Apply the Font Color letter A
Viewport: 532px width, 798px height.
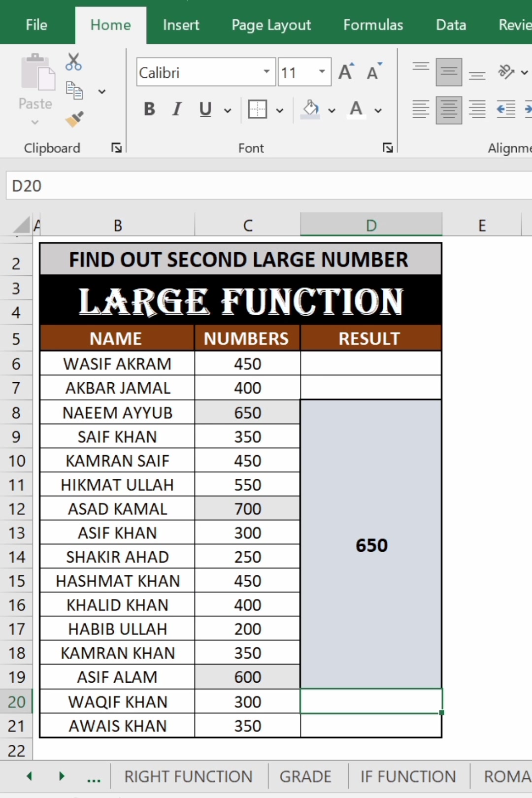pyautogui.click(x=356, y=109)
